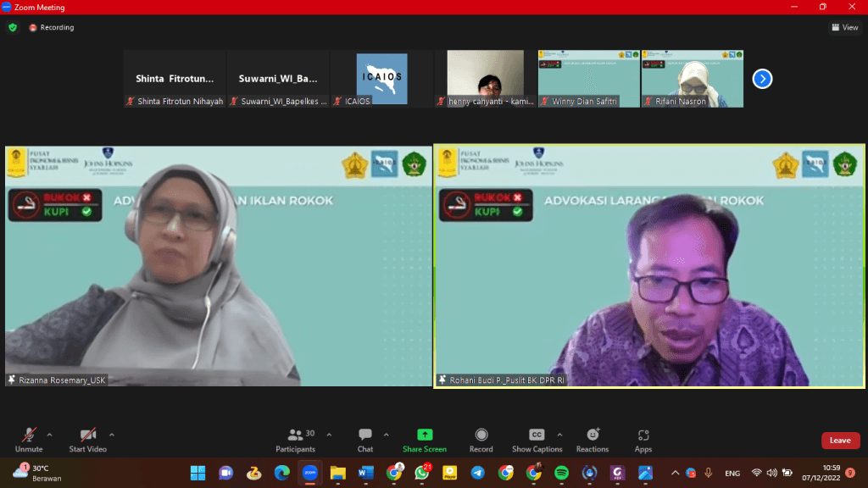
Task: Leave the meeting with the red Leave button
Action: tap(840, 441)
